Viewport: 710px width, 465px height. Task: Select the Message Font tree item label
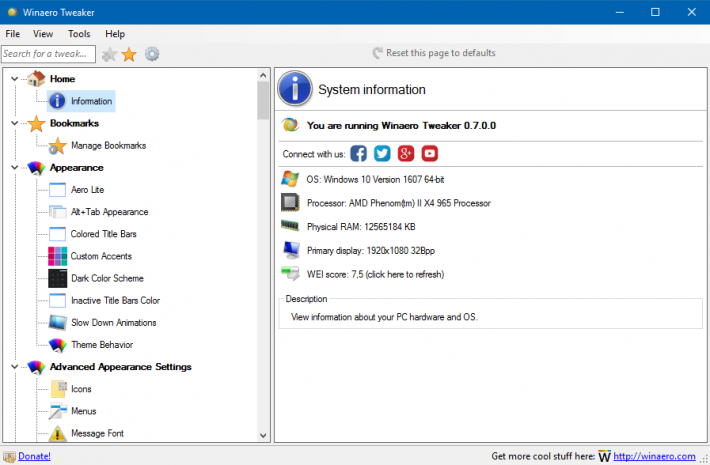click(97, 433)
